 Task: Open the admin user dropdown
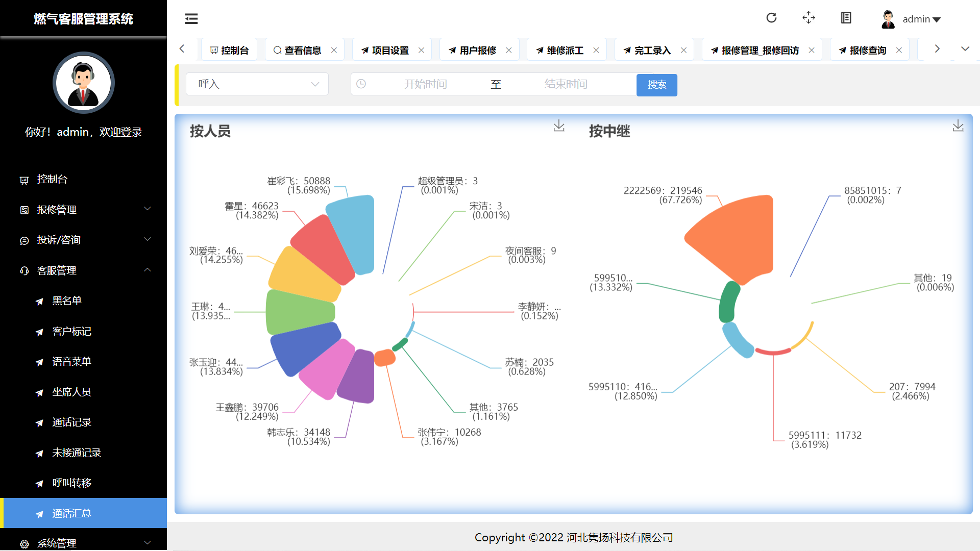[921, 19]
